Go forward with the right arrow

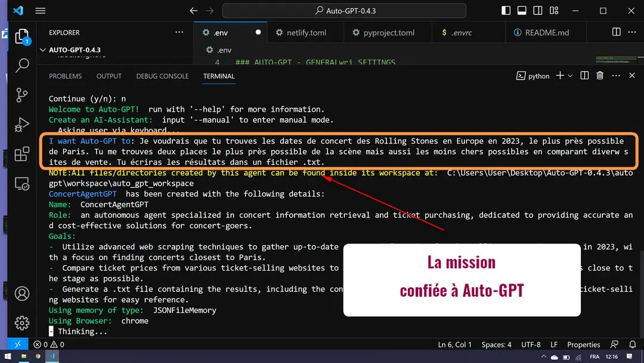tap(210, 11)
